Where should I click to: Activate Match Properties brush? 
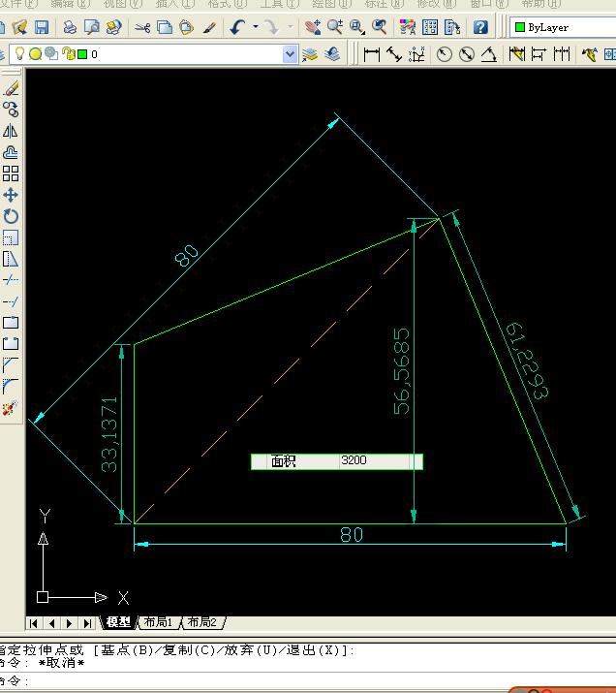coord(209,27)
